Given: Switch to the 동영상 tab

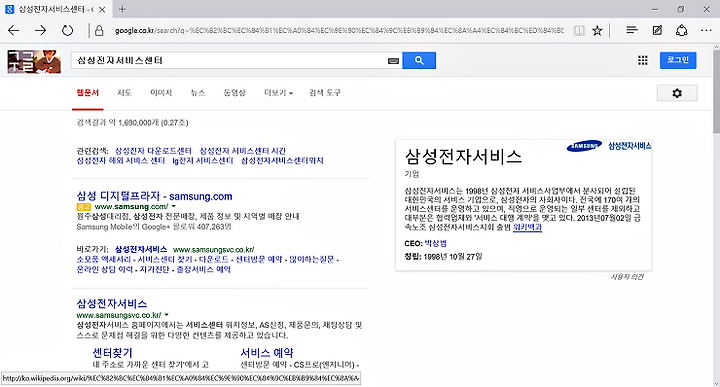Looking at the screenshot, I should click(234, 93).
